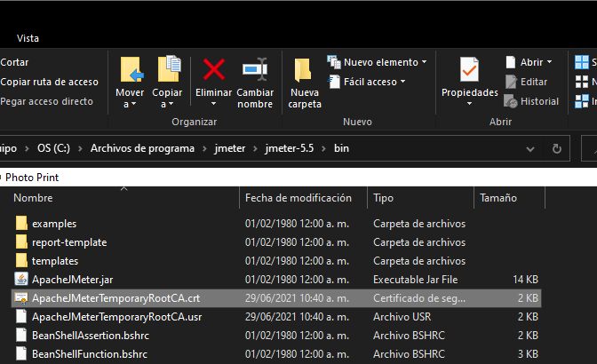This screenshot has width=597, height=364.
Task: Click the Fácil acceso icon
Action: point(334,82)
